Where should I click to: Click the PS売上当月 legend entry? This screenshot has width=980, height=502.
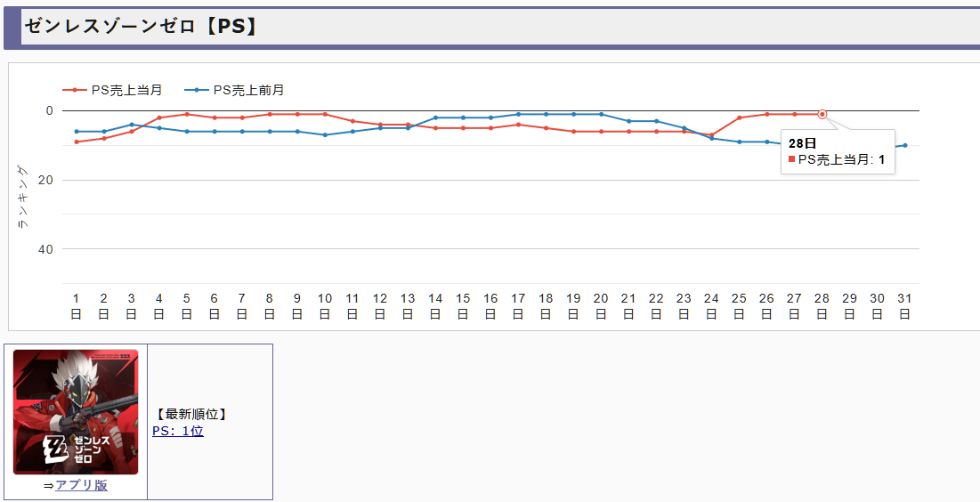coord(112,90)
